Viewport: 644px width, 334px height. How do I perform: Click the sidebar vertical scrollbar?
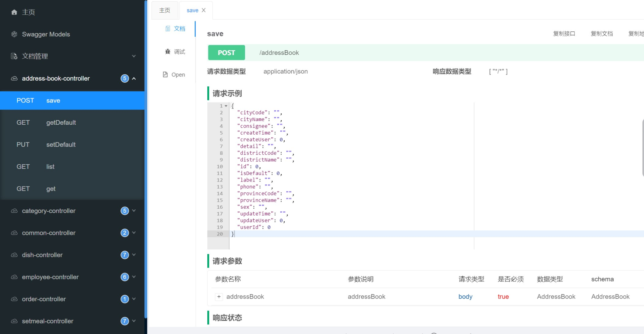(146, 159)
